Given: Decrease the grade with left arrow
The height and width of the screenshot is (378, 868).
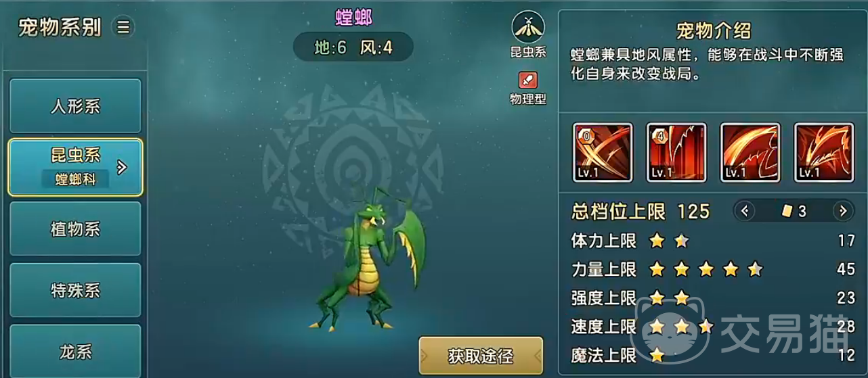Looking at the screenshot, I should click(x=745, y=211).
